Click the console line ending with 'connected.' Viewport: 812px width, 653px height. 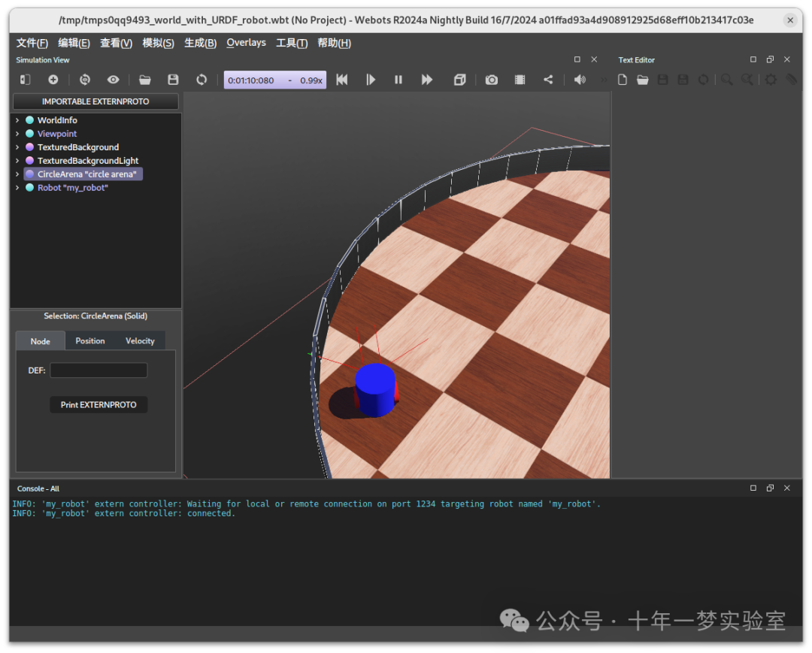(x=124, y=513)
